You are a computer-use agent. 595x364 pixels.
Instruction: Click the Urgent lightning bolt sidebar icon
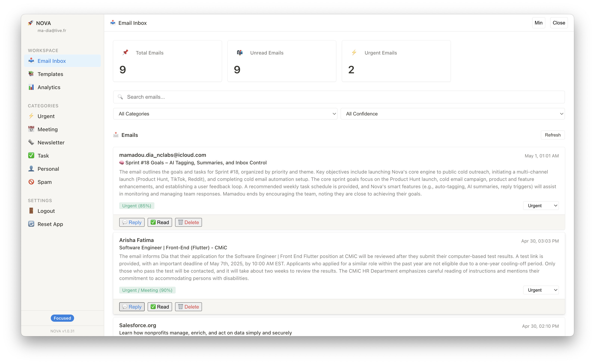pyautogui.click(x=31, y=116)
